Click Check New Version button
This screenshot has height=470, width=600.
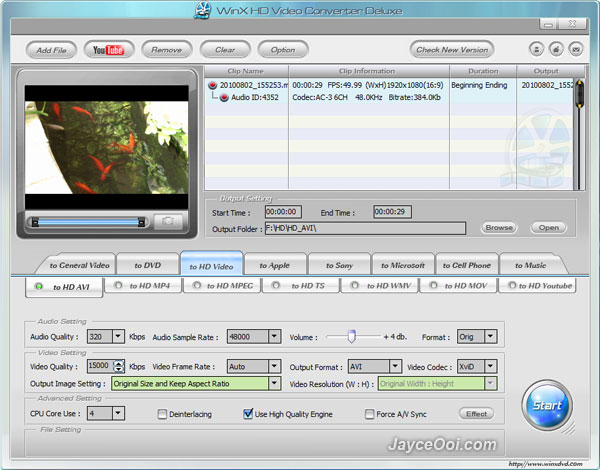point(452,50)
